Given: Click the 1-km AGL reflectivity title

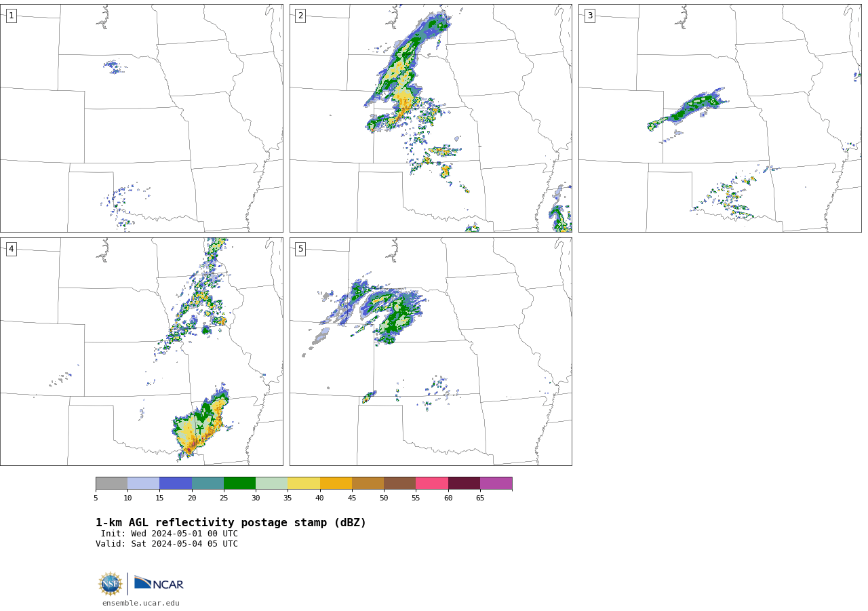Looking at the screenshot, I should 231,523.
